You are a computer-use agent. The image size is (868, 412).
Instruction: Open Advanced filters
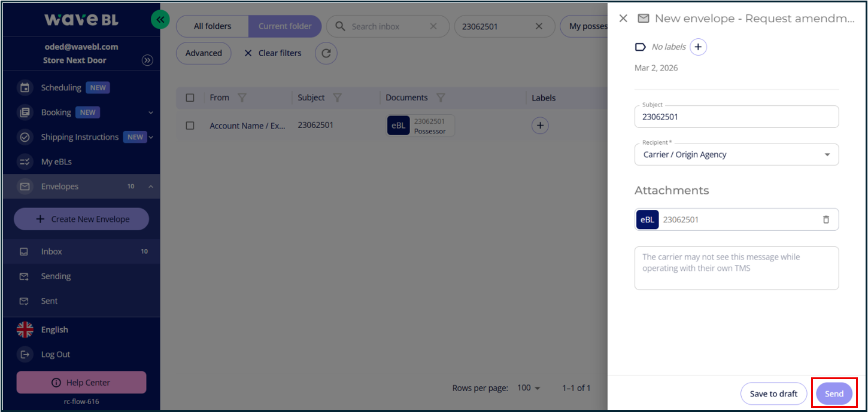tap(204, 53)
